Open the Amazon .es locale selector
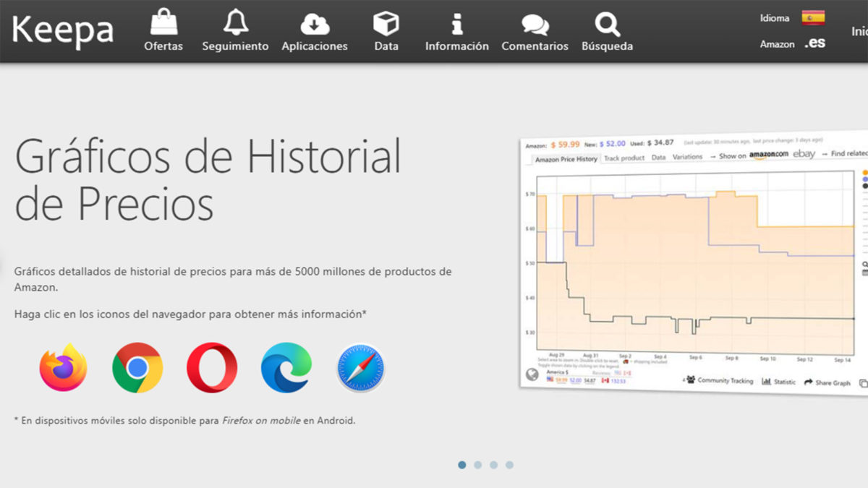Viewport: 868px width, 488px height. pyautogui.click(x=793, y=43)
